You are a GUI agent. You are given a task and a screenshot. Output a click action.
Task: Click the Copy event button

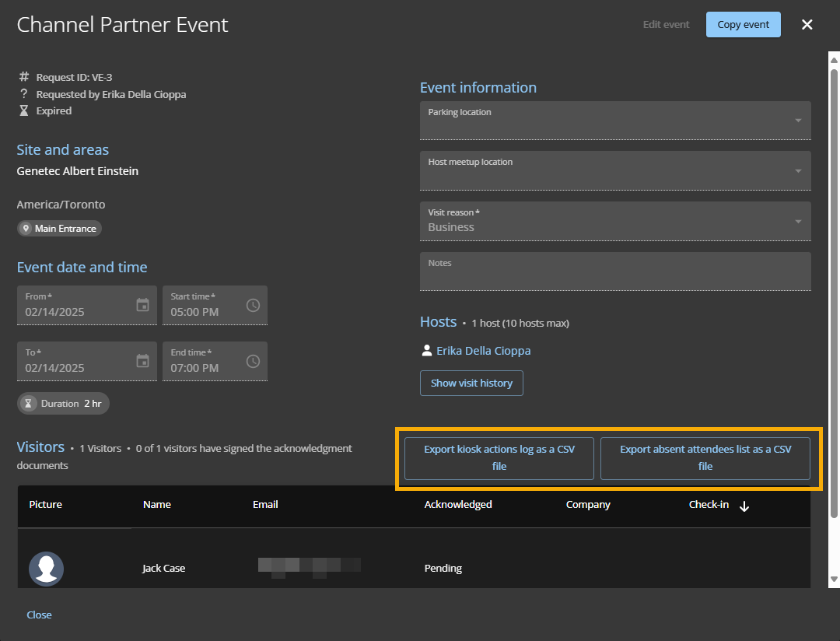coord(743,25)
